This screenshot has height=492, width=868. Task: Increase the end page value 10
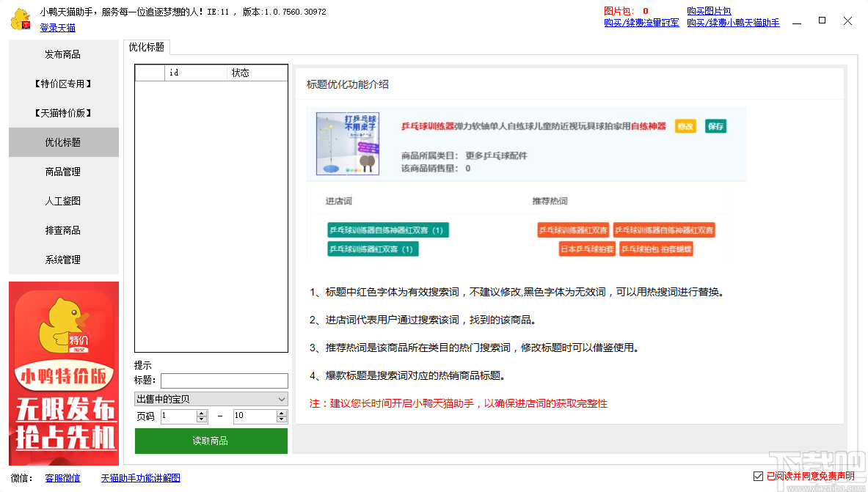[282, 413]
